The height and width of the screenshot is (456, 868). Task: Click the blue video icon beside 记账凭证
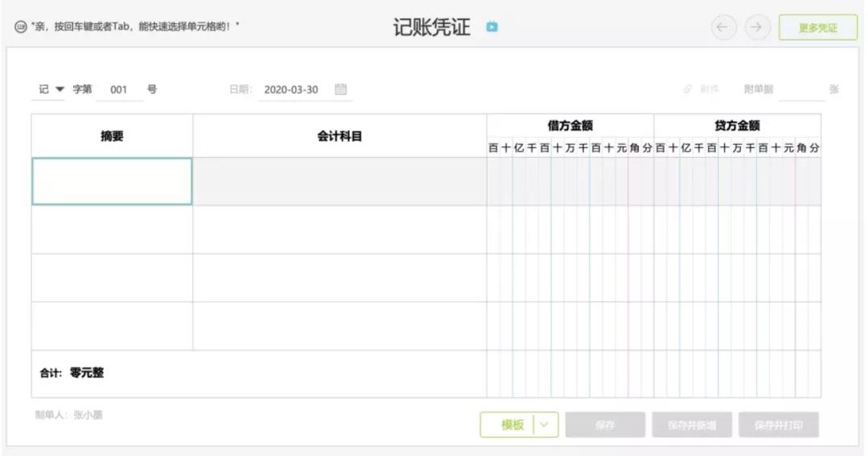[x=492, y=27]
